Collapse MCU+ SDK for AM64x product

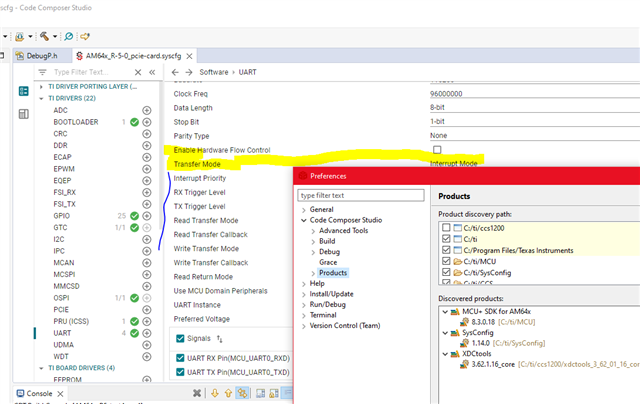(x=445, y=312)
